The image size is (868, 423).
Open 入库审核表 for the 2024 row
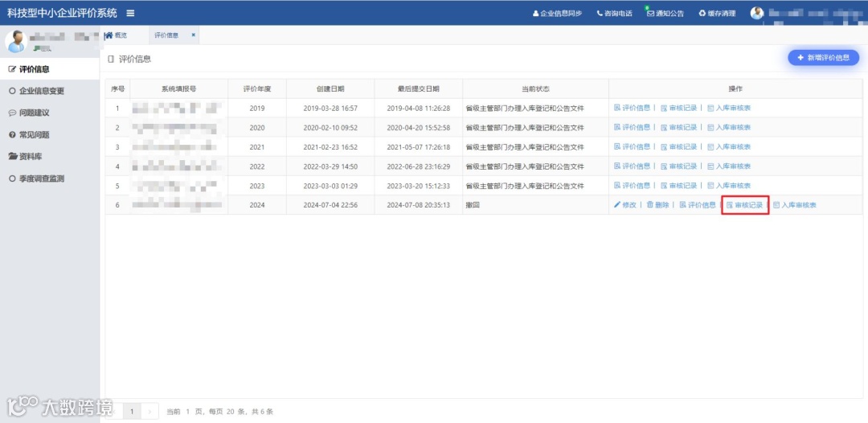click(x=794, y=205)
